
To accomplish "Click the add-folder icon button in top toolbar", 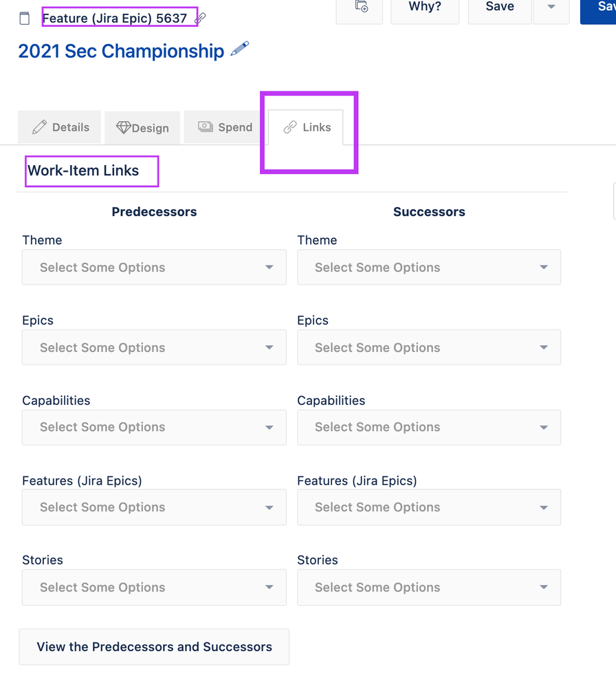I will tap(360, 8).
